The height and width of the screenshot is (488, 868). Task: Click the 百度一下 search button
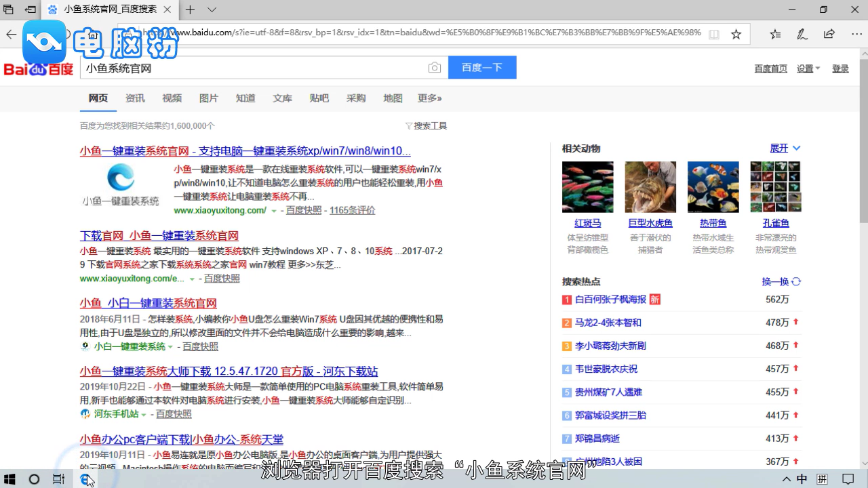coord(482,67)
